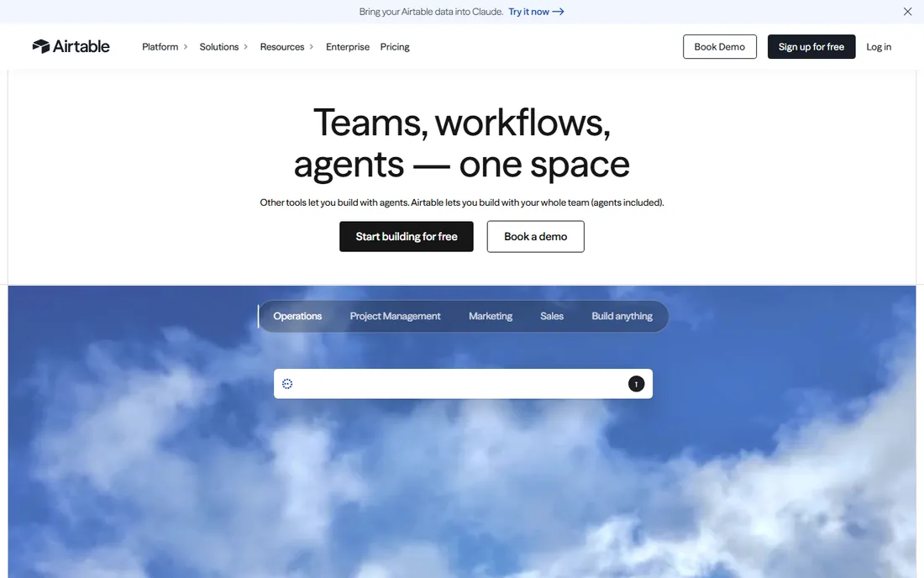Expand the Resources menu chevron
This screenshot has height=578, width=924.
(x=311, y=47)
